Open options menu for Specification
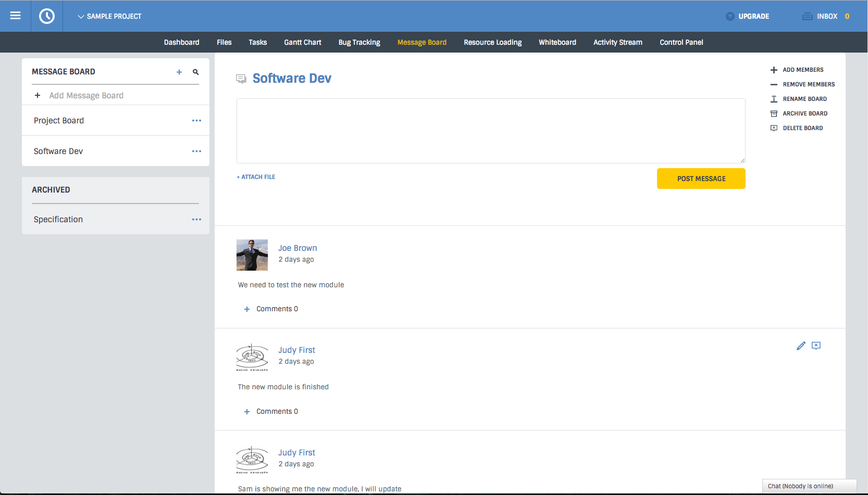868x495 pixels. click(196, 219)
